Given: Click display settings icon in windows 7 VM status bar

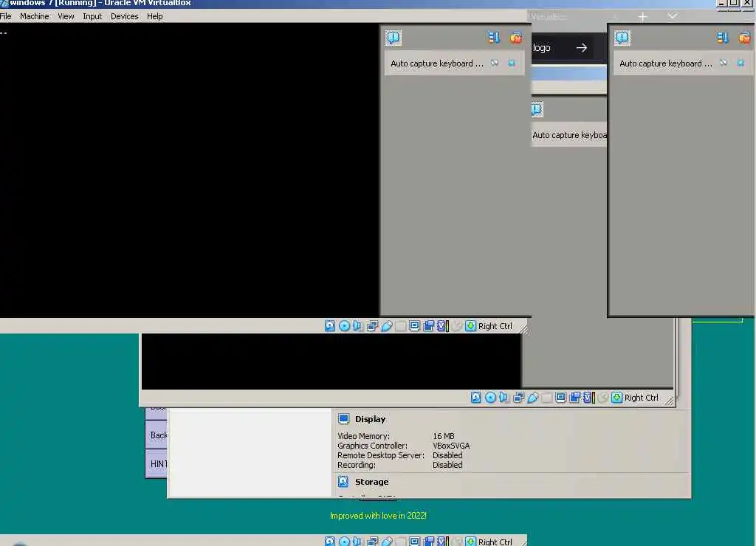Looking at the screenshot, I should pyautogui.click(x=414, y=326).
